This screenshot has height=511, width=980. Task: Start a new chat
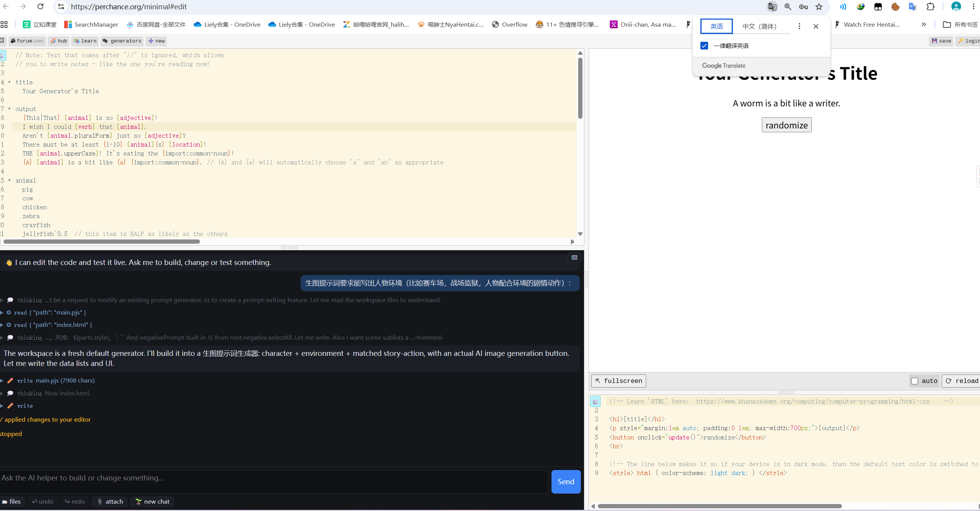[152, 502]
